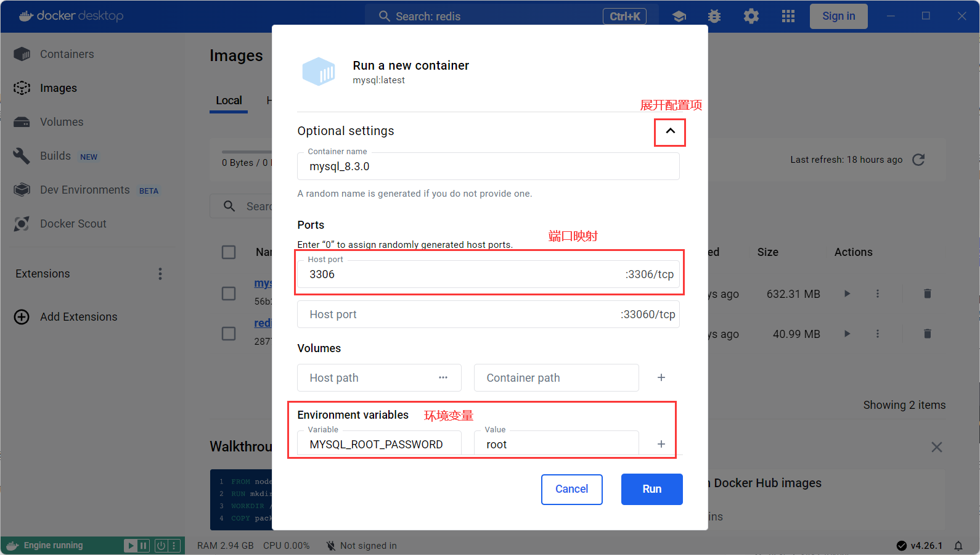Click the "Showing 2 items" text

click(904, 405)
